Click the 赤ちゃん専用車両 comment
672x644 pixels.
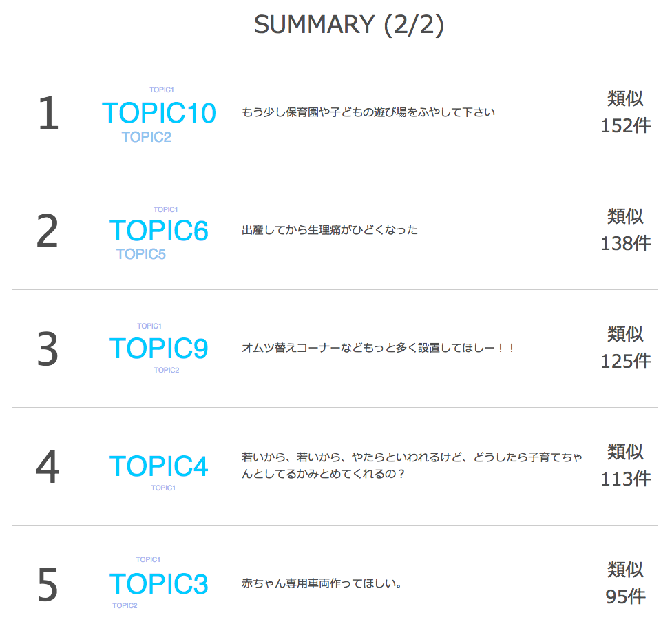[322, 583]
